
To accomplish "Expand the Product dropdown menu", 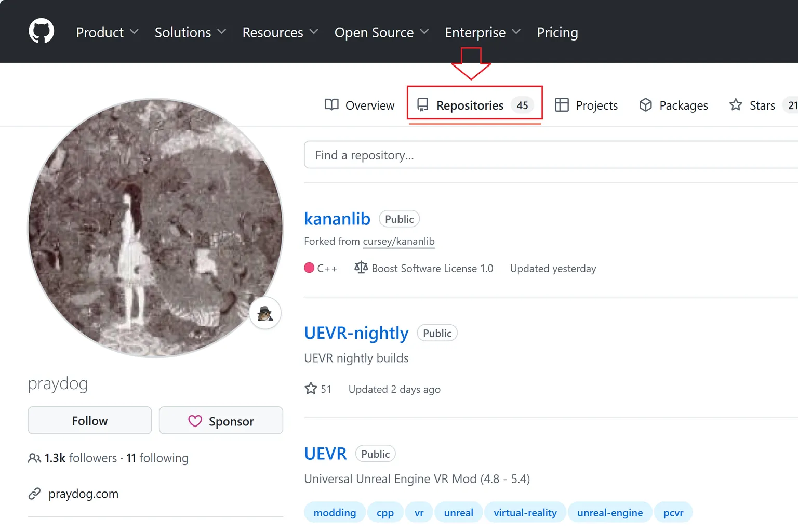I will (107, 32).
